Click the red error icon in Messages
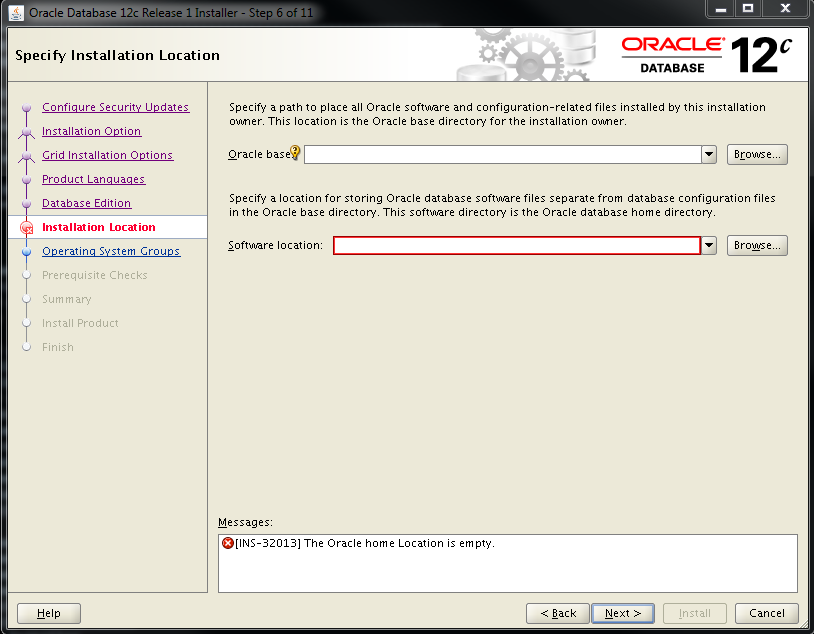The width and height of the screenshot is (814, 634). 227,543
